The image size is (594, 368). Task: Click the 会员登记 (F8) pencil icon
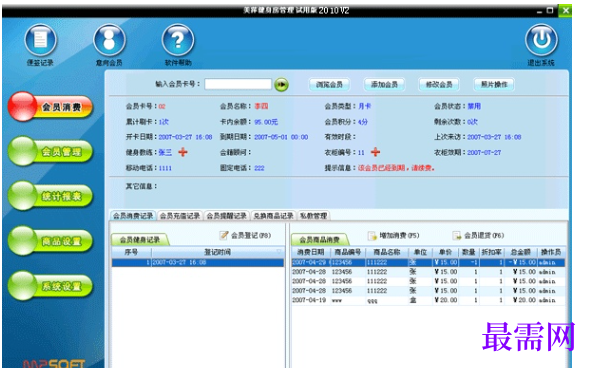click(224, 235)
